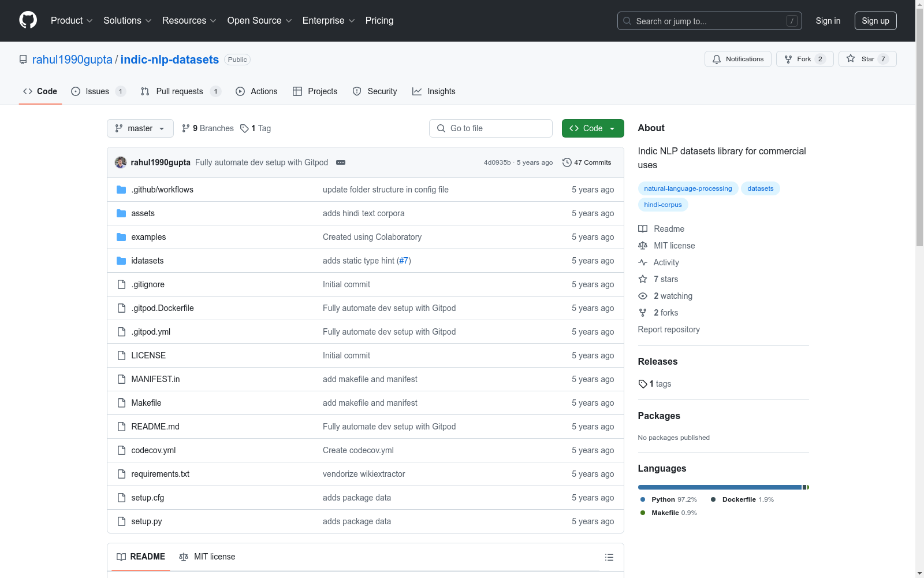Click the Dockerfile 1.9% language entry
Viewport: 924px width, 578px height.
pyautogui.click(x=742, y=499)
